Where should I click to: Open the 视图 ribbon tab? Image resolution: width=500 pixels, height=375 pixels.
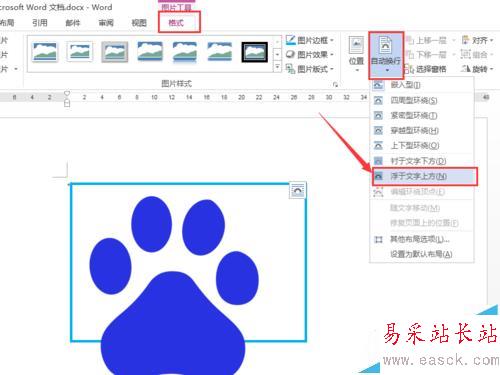click(x=139, y=23)
